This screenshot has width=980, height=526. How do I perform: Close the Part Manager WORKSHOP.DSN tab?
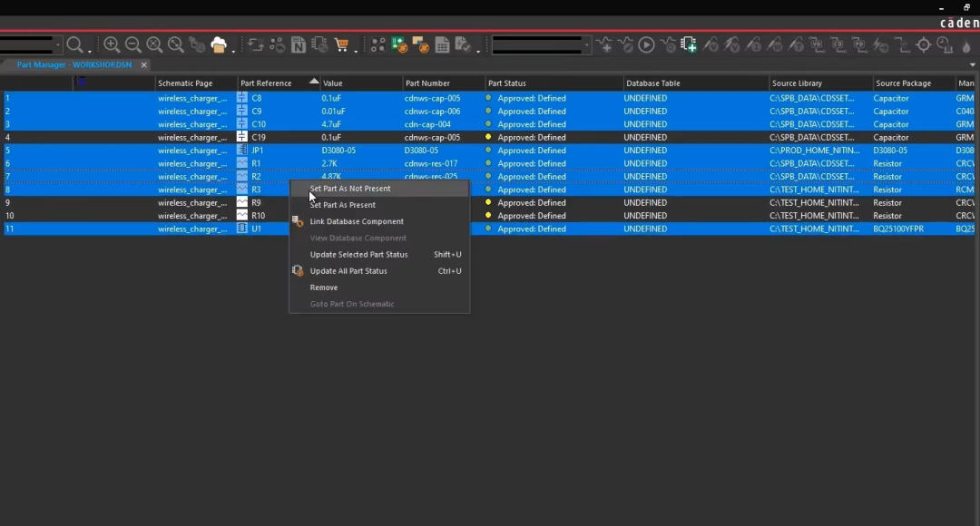coord(143,65)
